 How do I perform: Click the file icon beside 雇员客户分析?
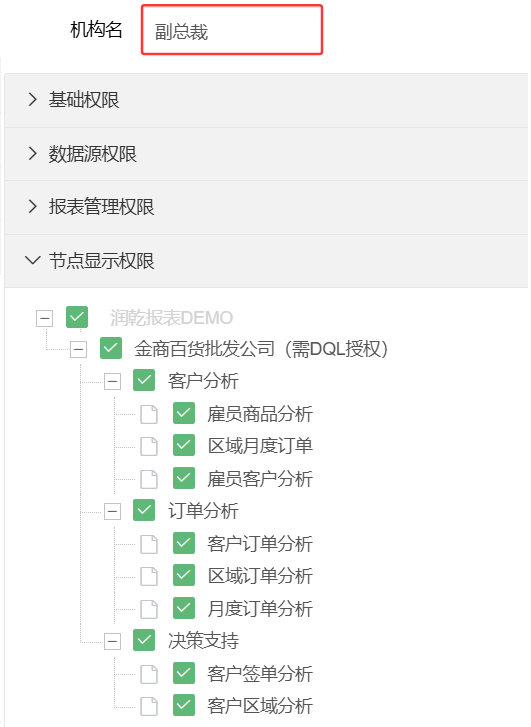point(149,479)
